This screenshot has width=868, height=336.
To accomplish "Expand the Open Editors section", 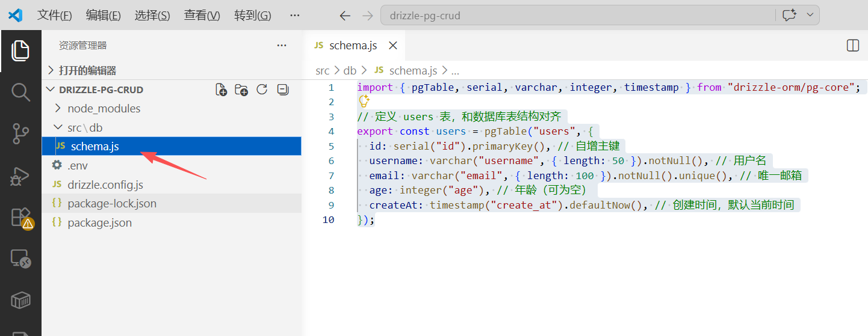I will tap(172, 70).
